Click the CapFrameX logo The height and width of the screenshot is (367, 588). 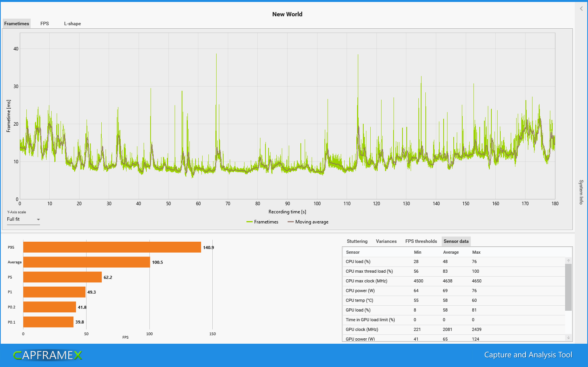tap(47, 355)
